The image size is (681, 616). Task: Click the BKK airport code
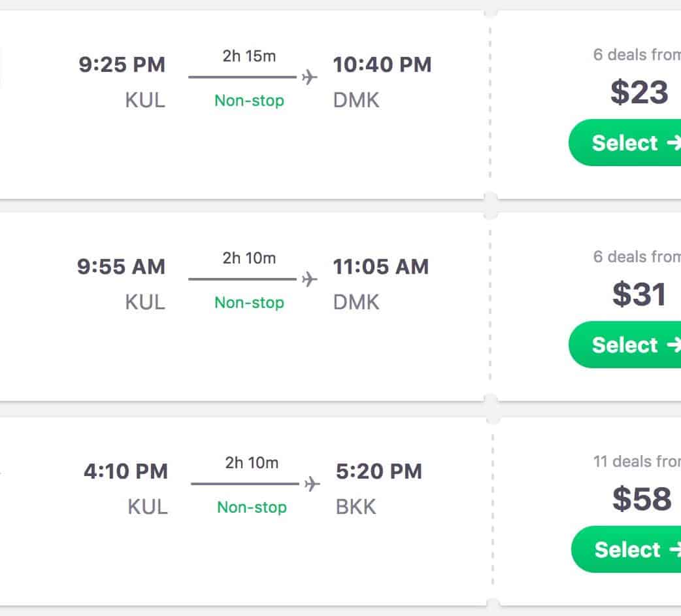tap(356, 507)
